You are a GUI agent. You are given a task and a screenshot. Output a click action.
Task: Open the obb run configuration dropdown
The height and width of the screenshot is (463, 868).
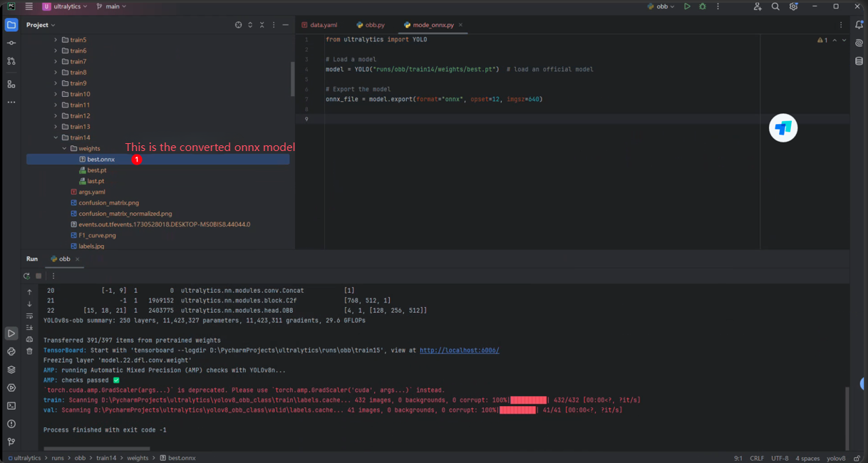pyautogui.click(x=661, y=6)
